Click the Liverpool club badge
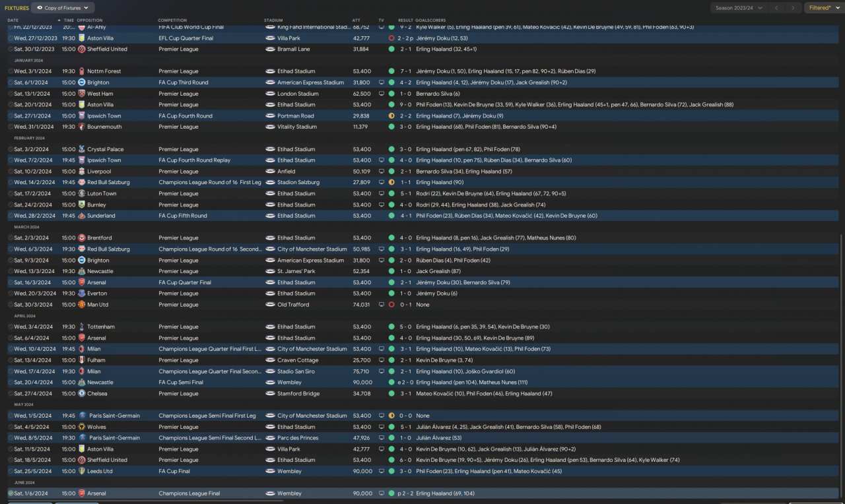The image size is (845, 504). [x=82, y=172]
